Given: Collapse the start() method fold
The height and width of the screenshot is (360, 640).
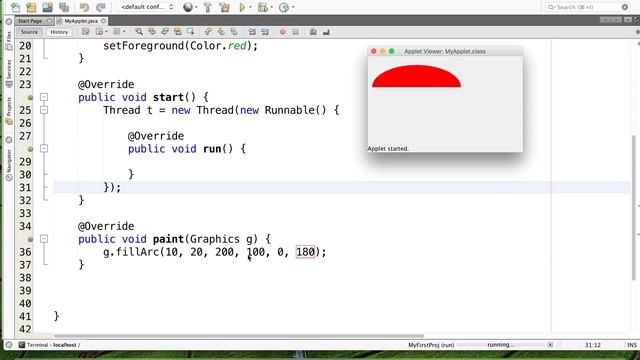Looking at the screenshot, I should [x=44, y=97].
